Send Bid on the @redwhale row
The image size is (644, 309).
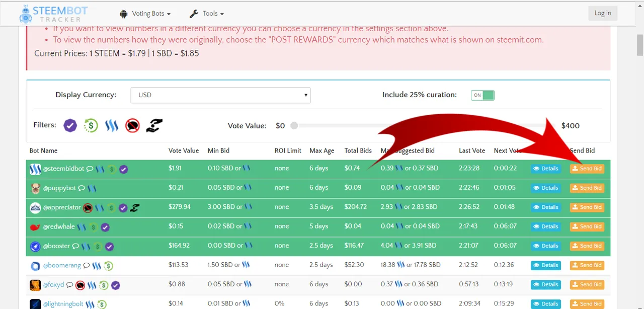point(587,226)
